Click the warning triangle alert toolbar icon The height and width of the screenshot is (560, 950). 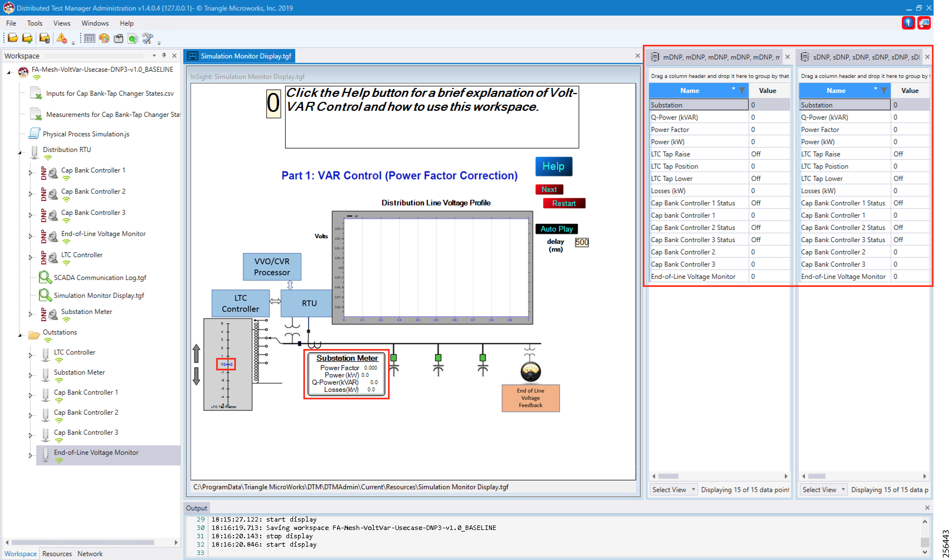[62, 38]
